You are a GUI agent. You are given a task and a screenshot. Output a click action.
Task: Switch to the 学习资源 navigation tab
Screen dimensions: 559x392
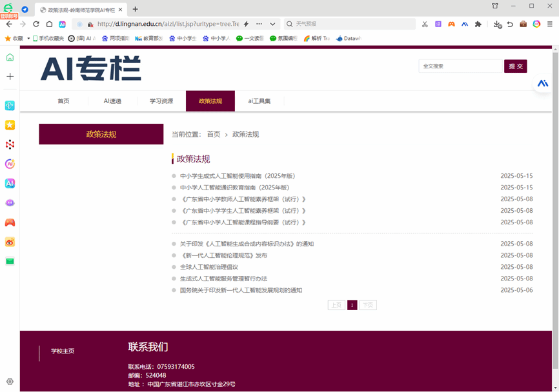click(161, 101)
